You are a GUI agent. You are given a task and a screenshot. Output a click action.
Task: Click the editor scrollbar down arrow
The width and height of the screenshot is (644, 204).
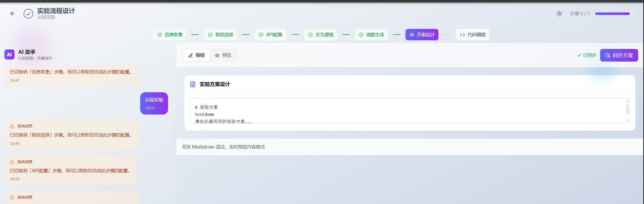[x=628, y=121]
